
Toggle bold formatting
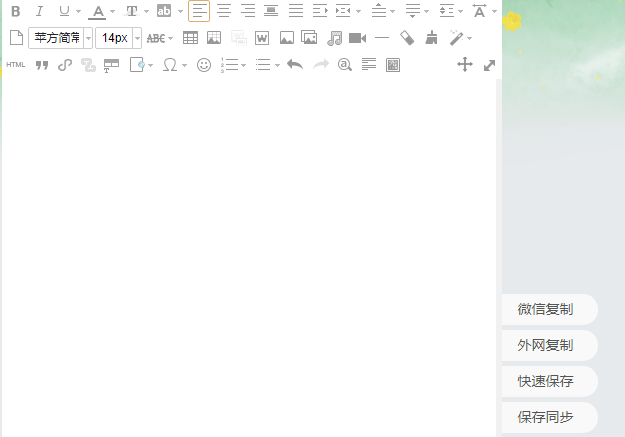[15, 12]
